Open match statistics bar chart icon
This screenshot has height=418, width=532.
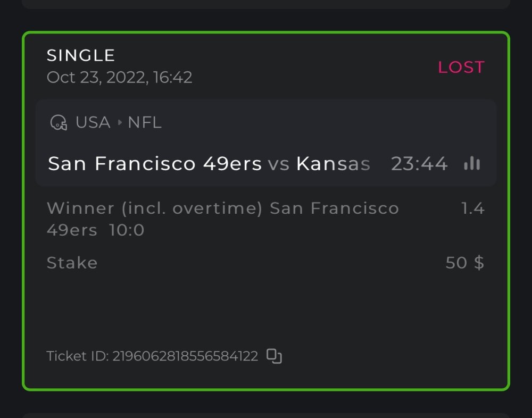click(x=472, y=164)
